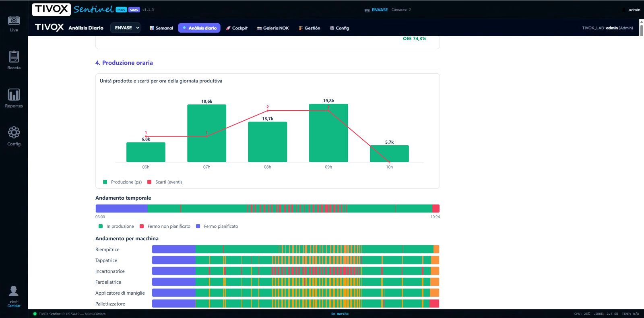Click the blue planned-stop segment in Andamento temporale

[122, 209]
